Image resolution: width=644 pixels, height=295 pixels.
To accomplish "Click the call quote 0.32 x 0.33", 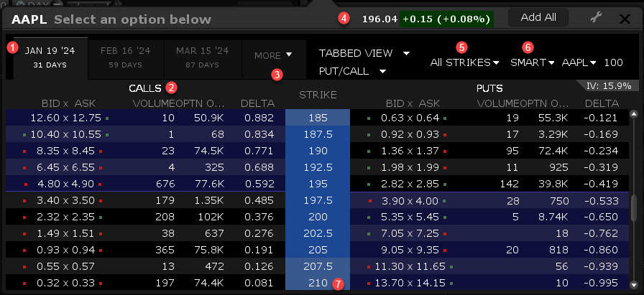I will (65, 283).
